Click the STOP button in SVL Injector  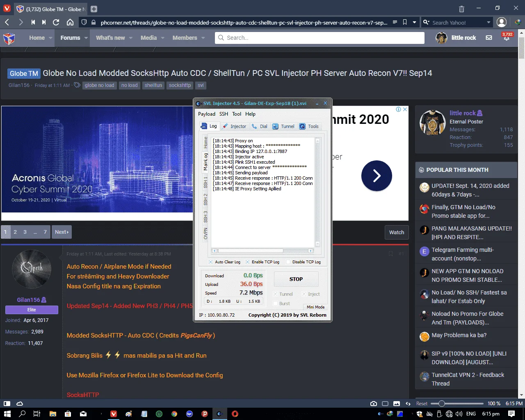pyautogui.click(x=296, y=279)
